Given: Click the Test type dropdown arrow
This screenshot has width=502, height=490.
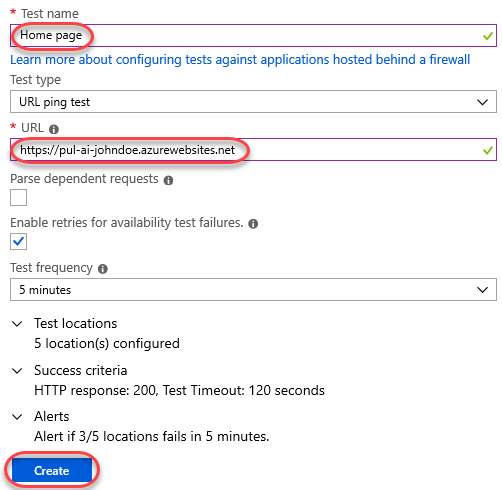Looking at the screenshot, I should tap(482, 102).
